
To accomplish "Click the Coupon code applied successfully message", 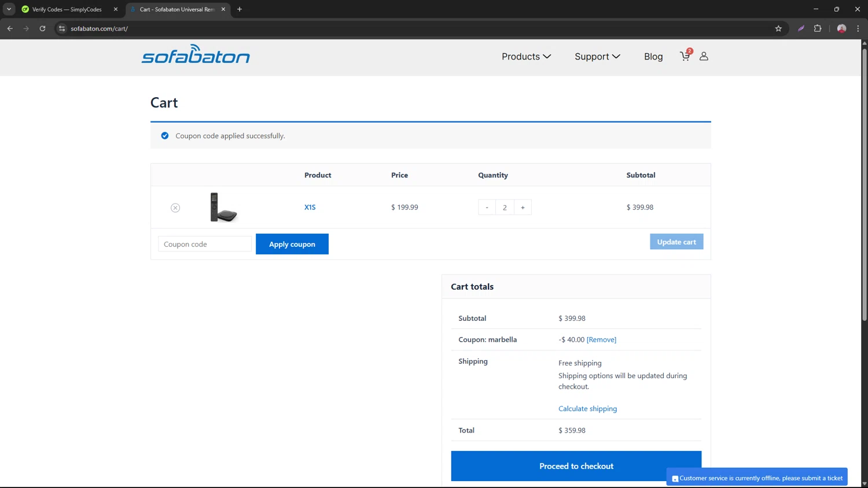I will pyautogui.click(x=230, y=136).
